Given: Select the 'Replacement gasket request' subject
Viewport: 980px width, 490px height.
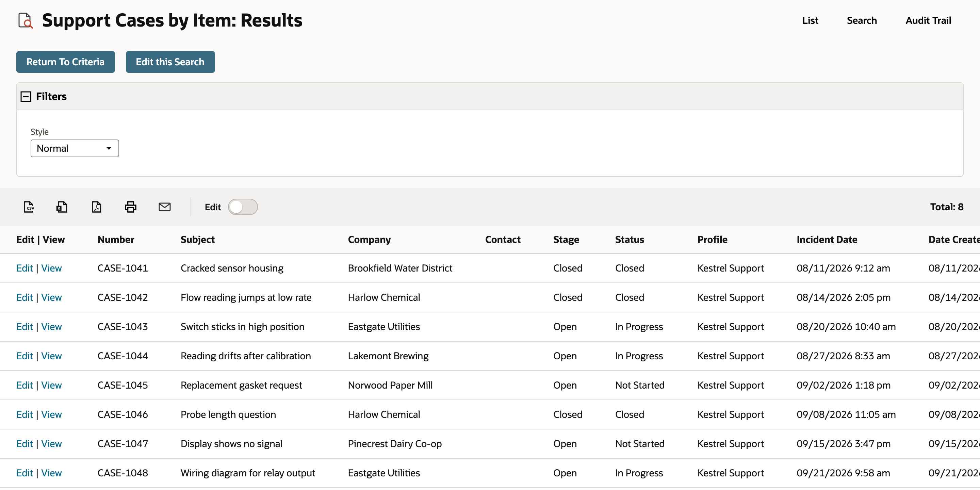Looking at the screenshot, I should point(241,386).
